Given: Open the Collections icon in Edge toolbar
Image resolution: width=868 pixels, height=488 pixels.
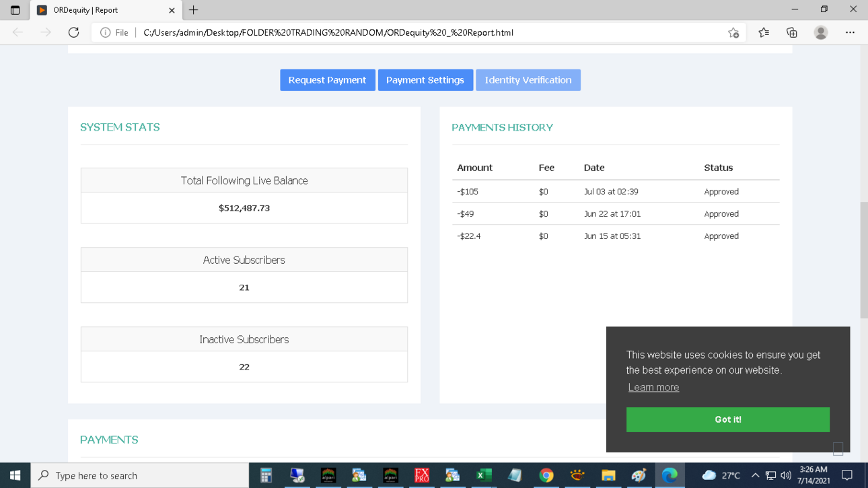Looking at the screenshot, I should [x=792, y=32].
